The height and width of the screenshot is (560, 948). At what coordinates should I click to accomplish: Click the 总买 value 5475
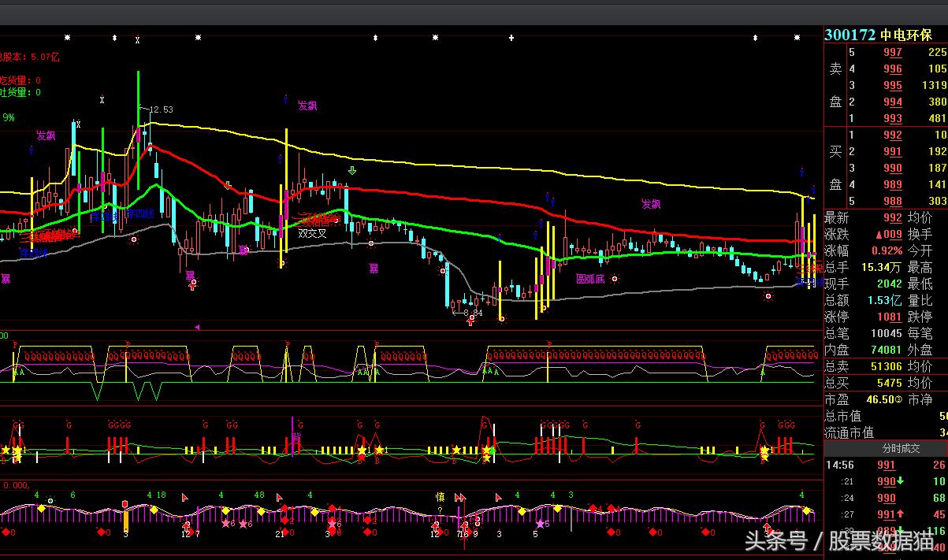[x=890, y=383]
